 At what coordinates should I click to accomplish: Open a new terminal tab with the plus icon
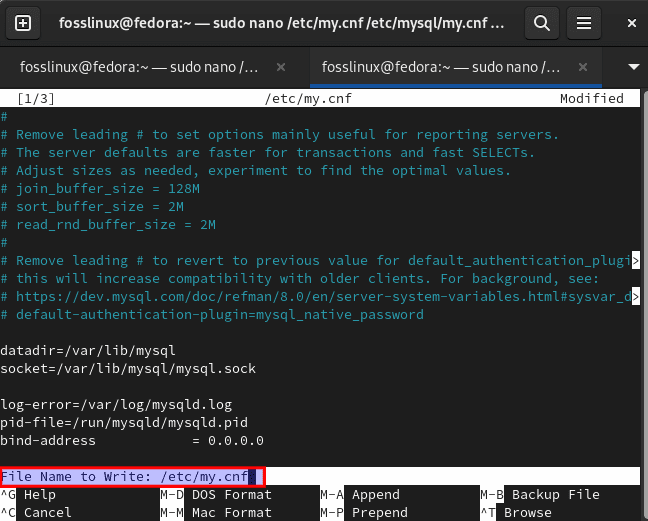23,23
